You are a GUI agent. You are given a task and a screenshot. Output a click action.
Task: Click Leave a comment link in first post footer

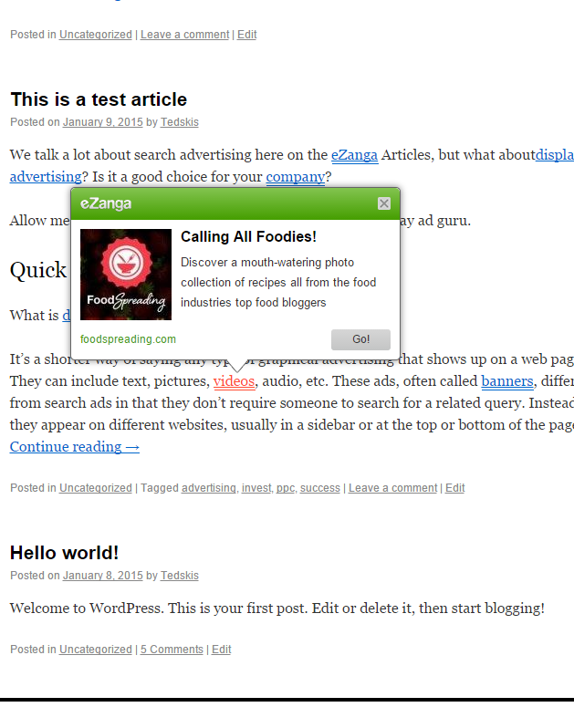(x=185, y=35)
